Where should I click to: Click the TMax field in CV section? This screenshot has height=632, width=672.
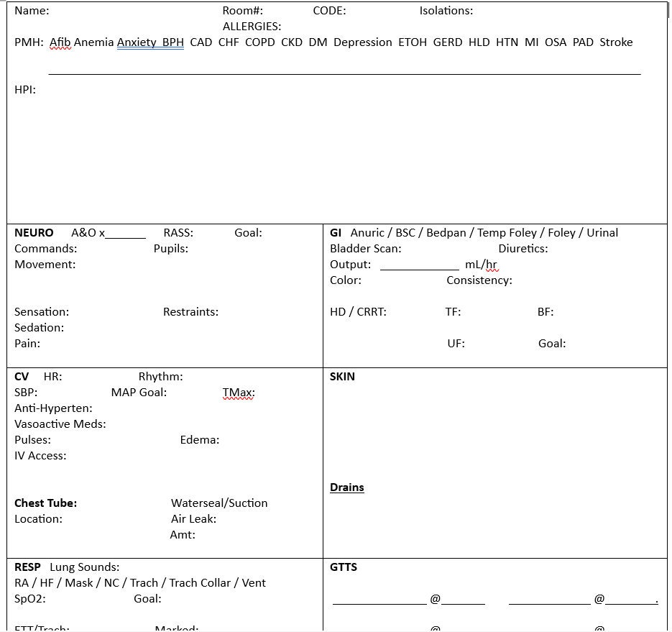[238, 392]
